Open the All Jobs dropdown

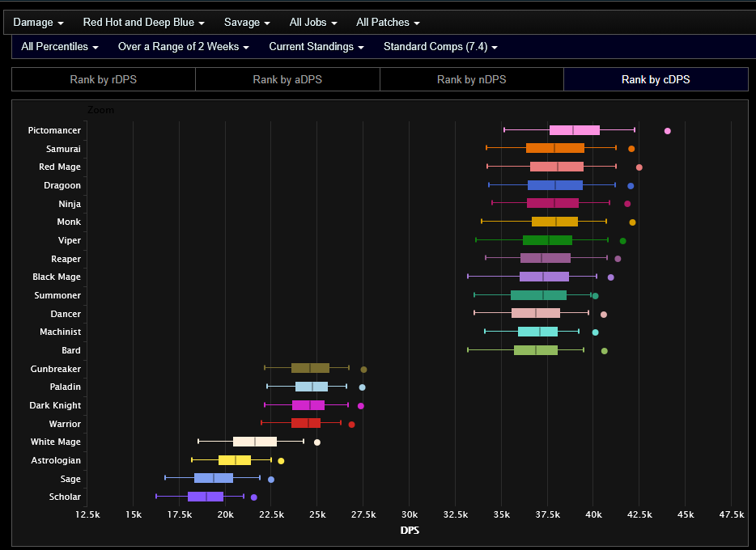[313, 22]
